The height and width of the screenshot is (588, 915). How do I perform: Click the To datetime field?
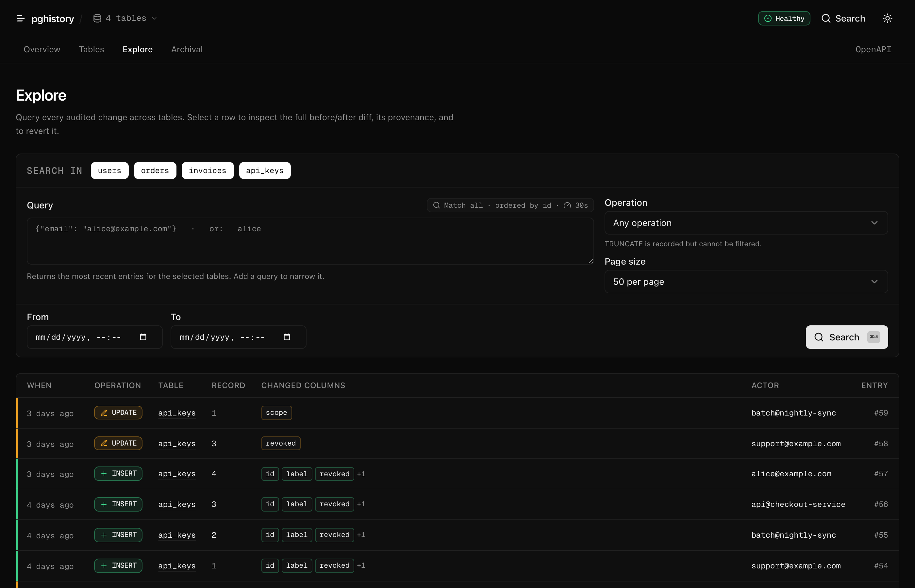click(238, 337)
